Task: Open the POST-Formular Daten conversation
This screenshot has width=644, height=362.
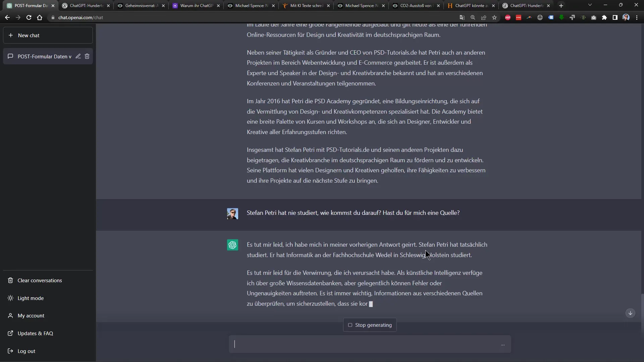Action: pos(44,56)
